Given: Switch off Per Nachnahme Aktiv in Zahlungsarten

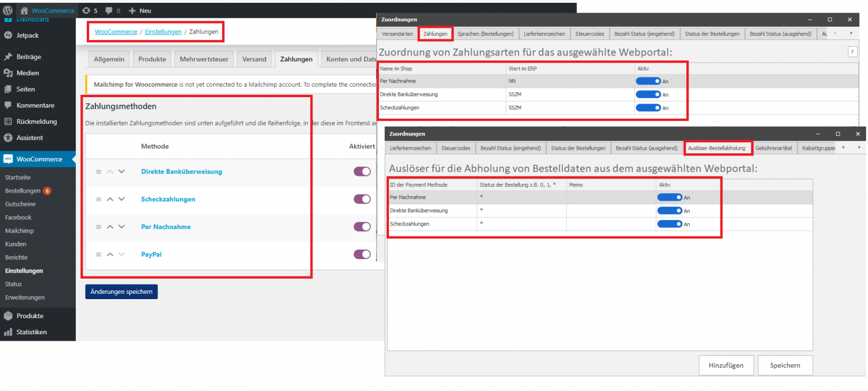Looking at the screenshot, I should click(x=648, y=81).
